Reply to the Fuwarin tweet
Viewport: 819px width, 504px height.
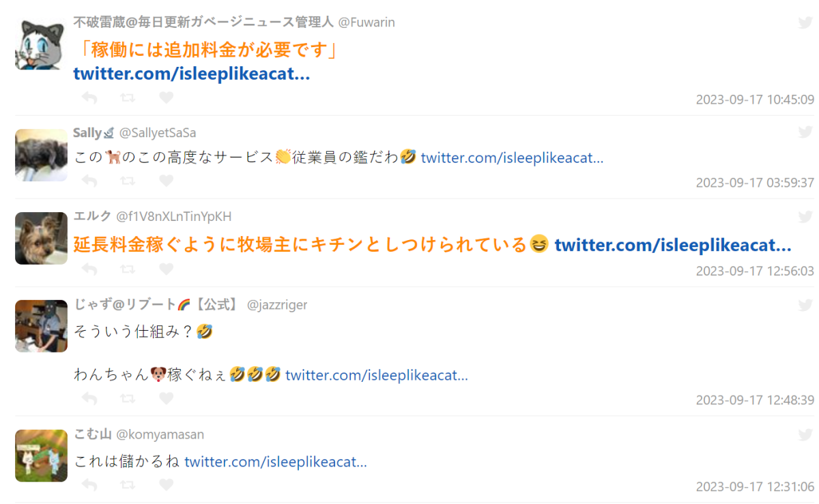89,98
